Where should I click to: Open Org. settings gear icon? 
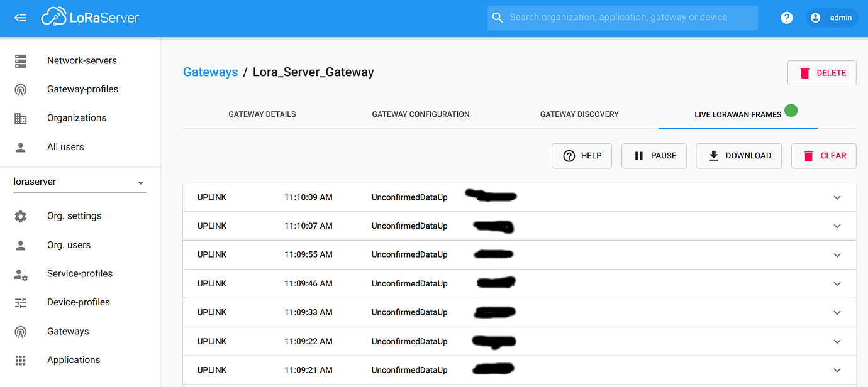pos(20,215)
